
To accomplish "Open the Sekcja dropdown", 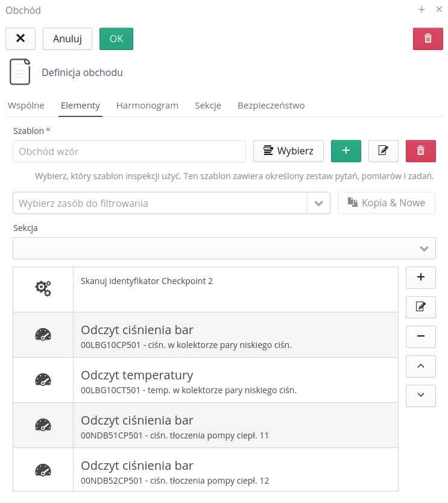I will point(224,248).
